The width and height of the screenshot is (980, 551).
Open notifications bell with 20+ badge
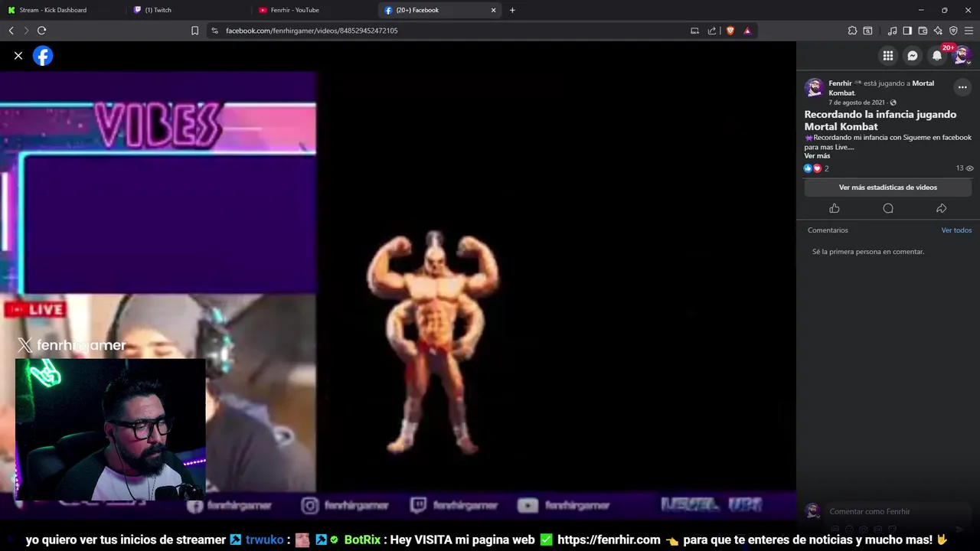(x=937, y=56)
